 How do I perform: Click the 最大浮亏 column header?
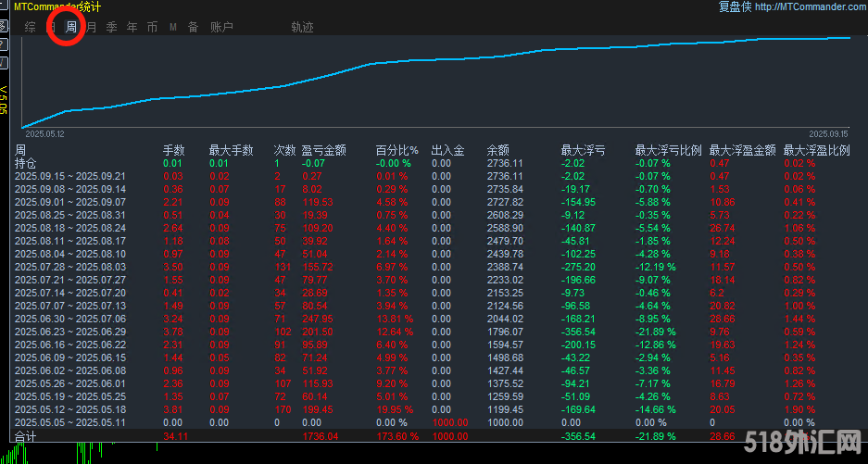[583, 150]
